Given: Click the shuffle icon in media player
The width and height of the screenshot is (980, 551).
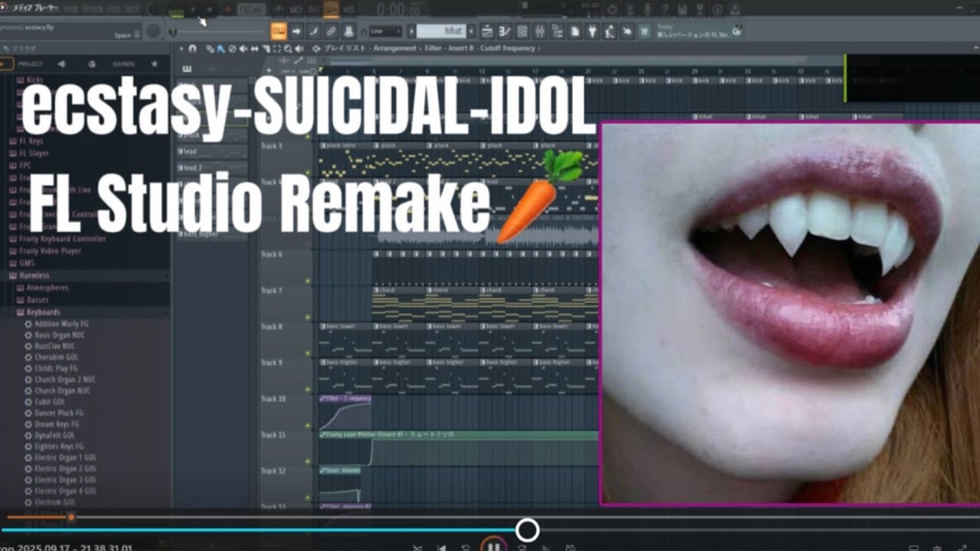Looking at the screenshot, I should [x=417, y=547].
